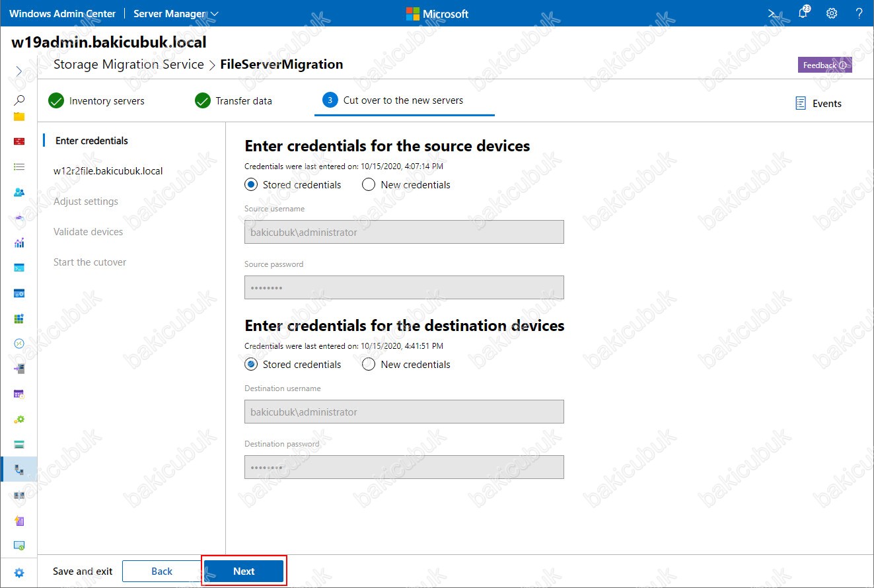Go to Inventory servers step
Screen dimensions: 874x588
click(x=96, y=101)
